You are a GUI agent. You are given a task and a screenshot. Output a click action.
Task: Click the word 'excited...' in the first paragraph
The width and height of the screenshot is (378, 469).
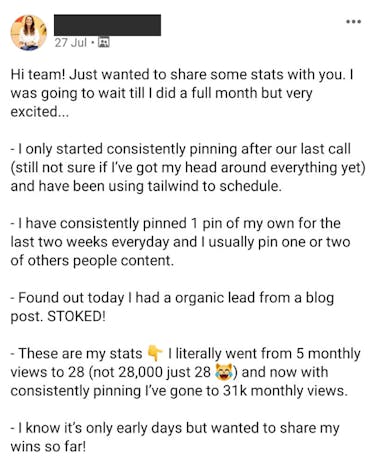pos(39,112)
